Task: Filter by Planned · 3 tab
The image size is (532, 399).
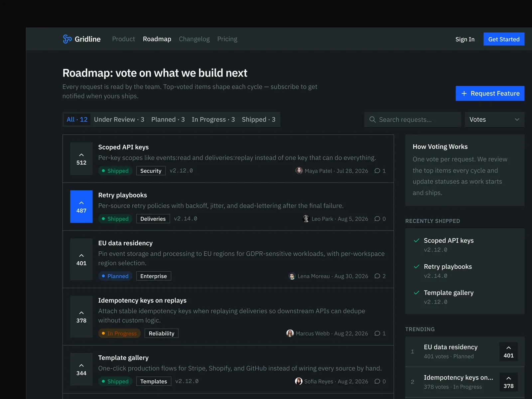Action: 168,119
